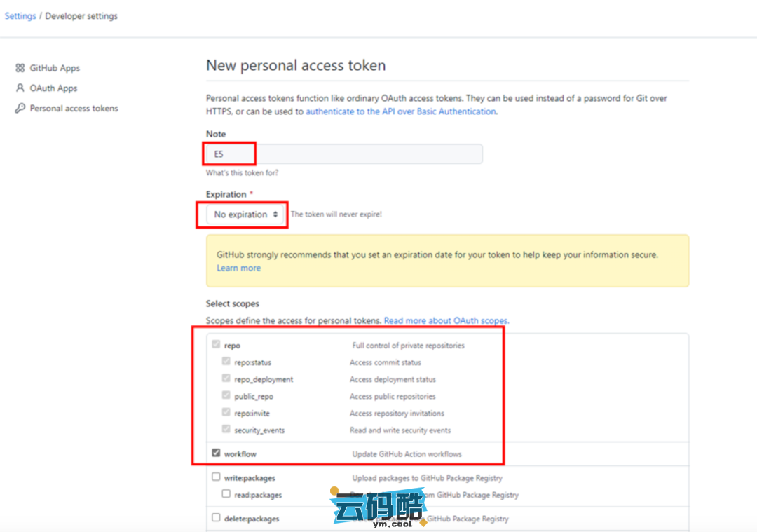Select Personal access tokens menu item
This screenshot has width=757, height=532.
pos(74,109)
